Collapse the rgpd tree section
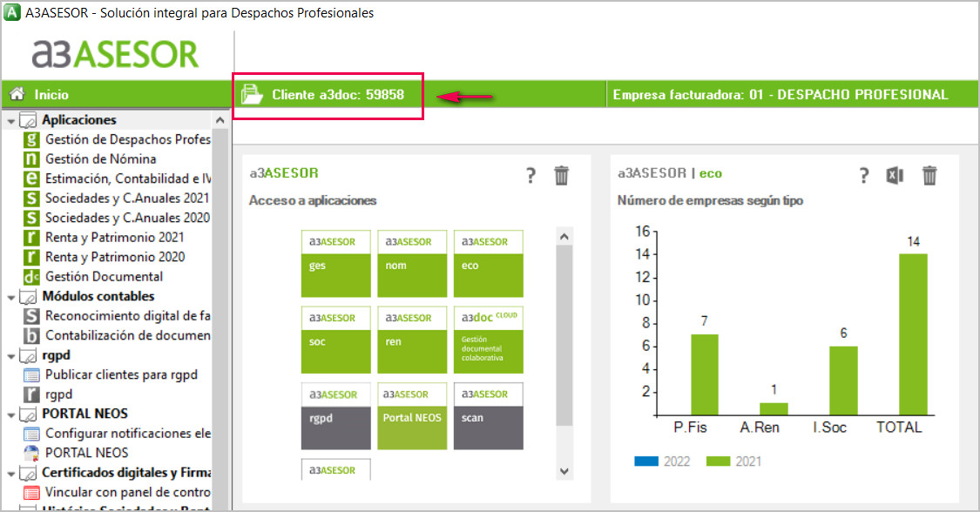980x512 pixels. [11, 356]
